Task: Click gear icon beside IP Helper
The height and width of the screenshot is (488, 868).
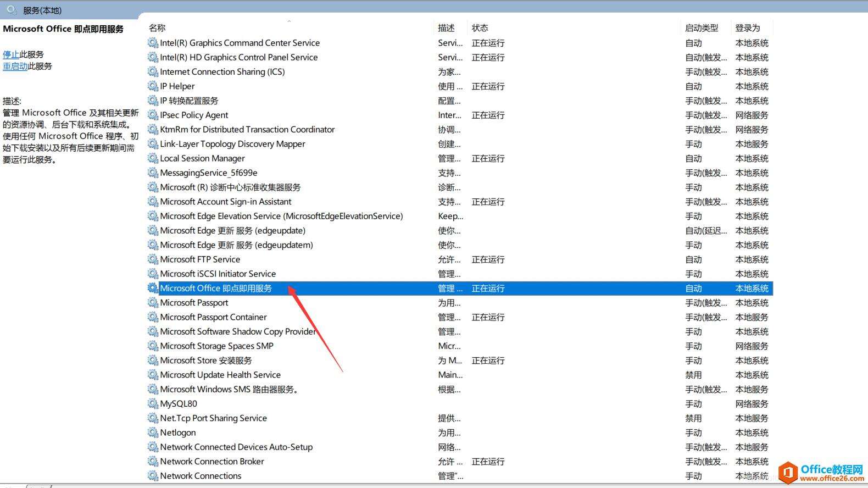Action: (153, 86)
